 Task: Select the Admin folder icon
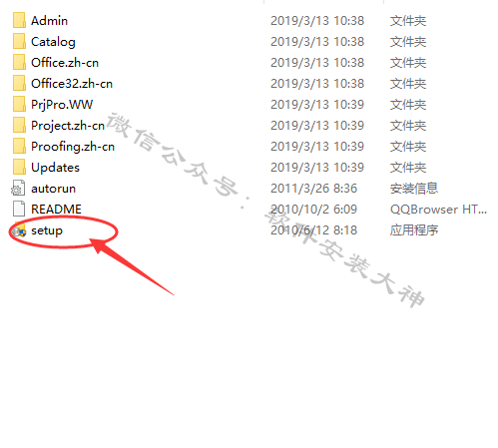tap(19, 20)
